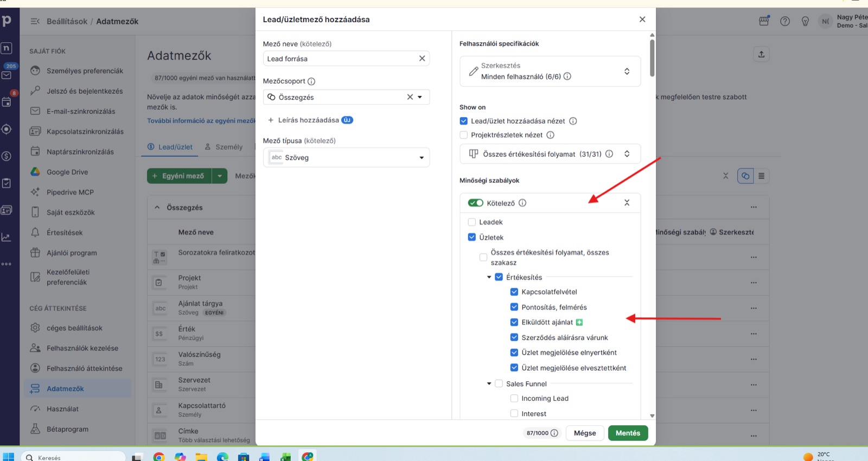Screen dimensions: 868x461
Task: Uncheck Lead/üzlet hozzáadása nézet checkbox
Action: coord(464,121)
